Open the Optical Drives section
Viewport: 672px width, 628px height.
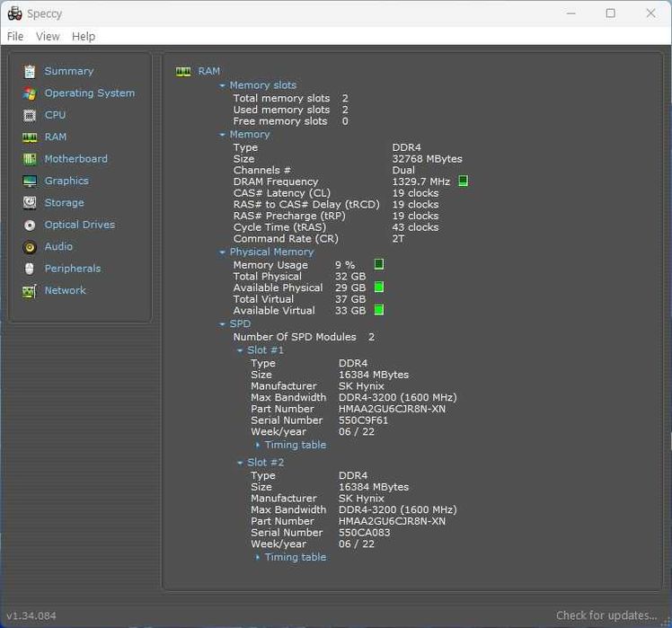(x=80, y=225)
